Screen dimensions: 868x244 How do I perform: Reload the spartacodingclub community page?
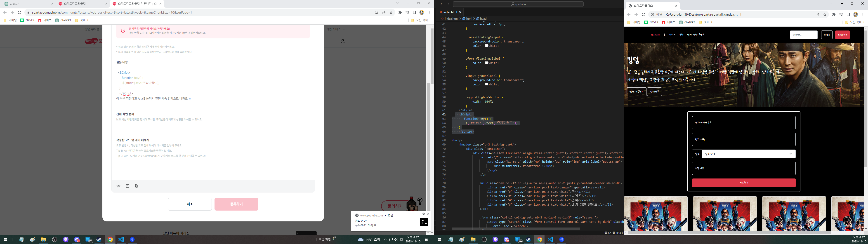click(19, 12)
